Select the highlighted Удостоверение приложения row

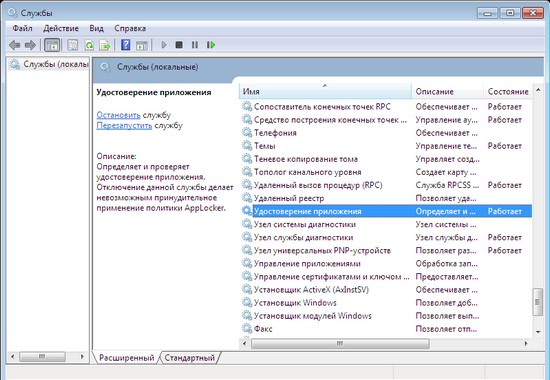(x=386, y=211)
